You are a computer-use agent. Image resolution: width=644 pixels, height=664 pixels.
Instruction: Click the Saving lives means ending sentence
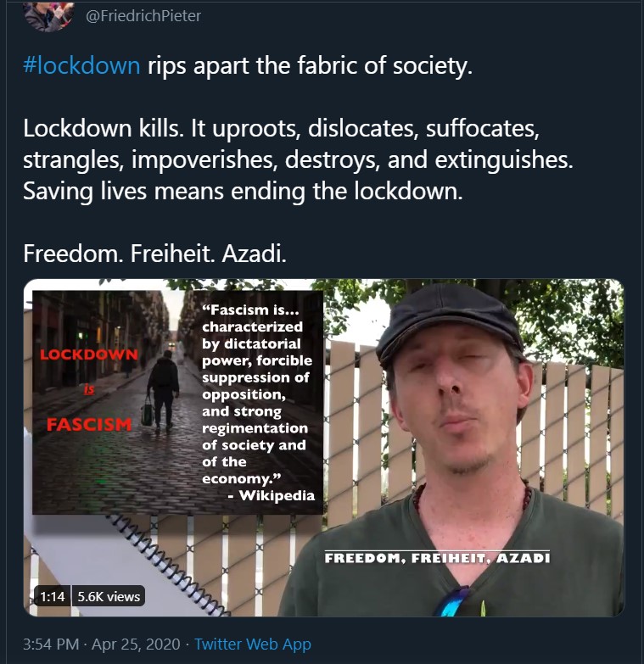[x=243, y=191]
